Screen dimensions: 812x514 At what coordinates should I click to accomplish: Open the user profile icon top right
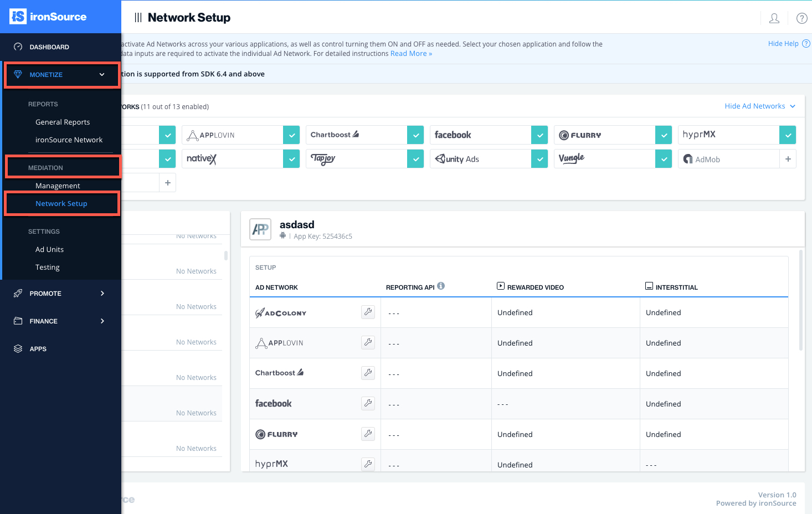(x=774, y=18)
